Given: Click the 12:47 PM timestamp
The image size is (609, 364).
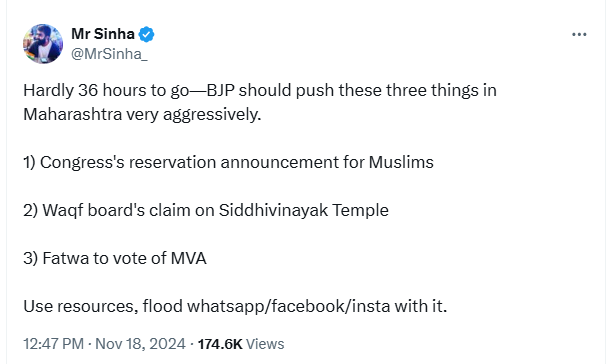Looking at the screenshot, I should pos(53,344).
